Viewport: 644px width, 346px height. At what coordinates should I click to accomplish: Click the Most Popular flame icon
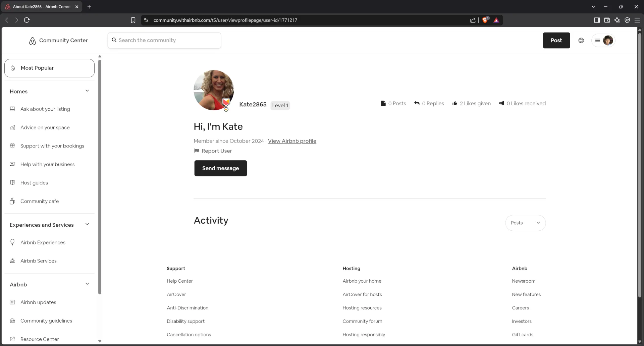click(13, 68)
